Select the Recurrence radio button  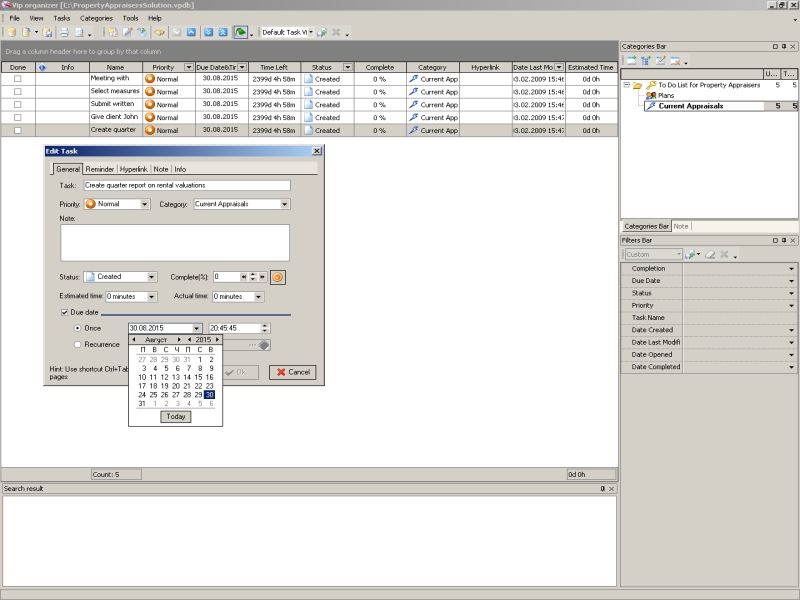pos(78,344)
